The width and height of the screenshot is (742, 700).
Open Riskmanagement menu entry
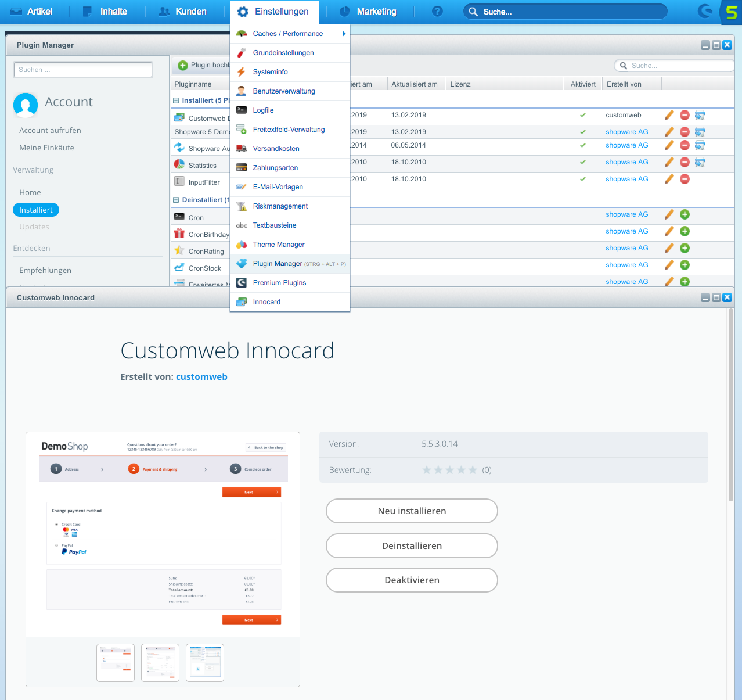[x=290, y=206]
